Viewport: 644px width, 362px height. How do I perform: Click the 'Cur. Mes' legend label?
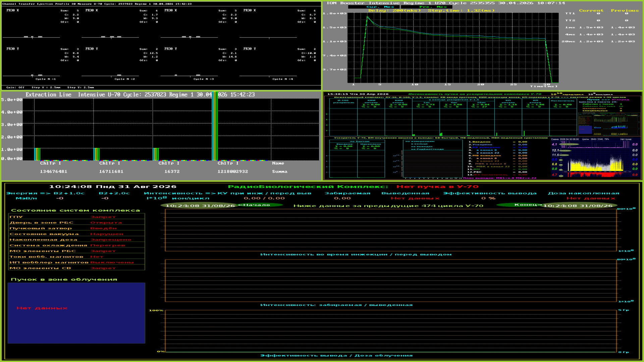(x=380, y=7)
